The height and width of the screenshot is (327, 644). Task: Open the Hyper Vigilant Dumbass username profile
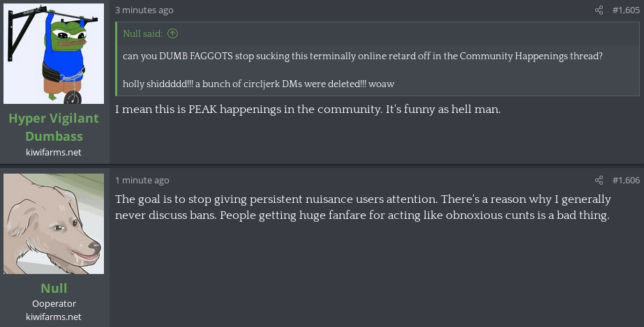coord(54,127)
